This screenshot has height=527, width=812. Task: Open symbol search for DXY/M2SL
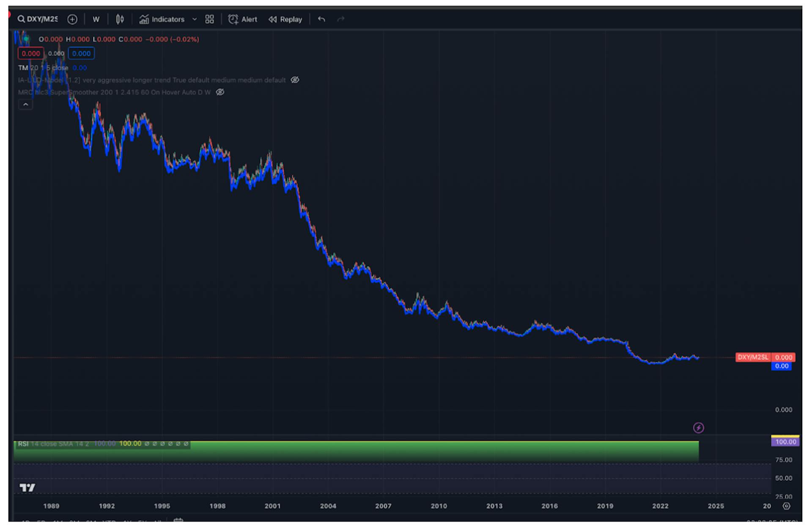pyautogui.click(x=38, y=19)
